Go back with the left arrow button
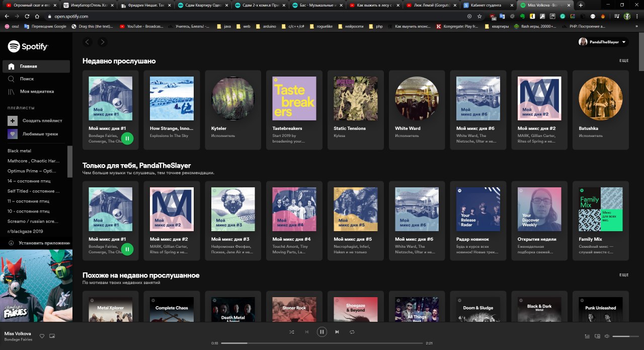 [x=88, y=42]
